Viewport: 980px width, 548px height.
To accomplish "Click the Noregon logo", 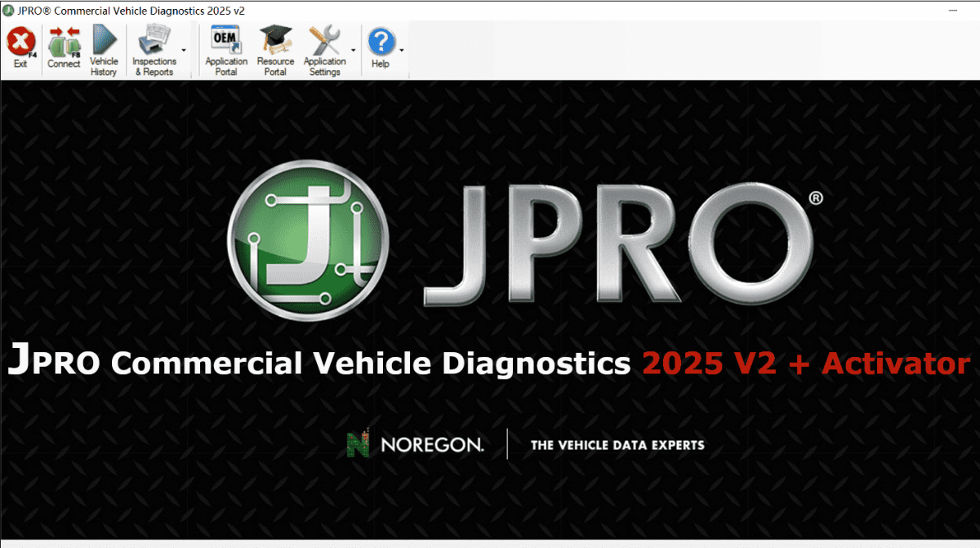I will pyautogui.click(x=415, y=445).
